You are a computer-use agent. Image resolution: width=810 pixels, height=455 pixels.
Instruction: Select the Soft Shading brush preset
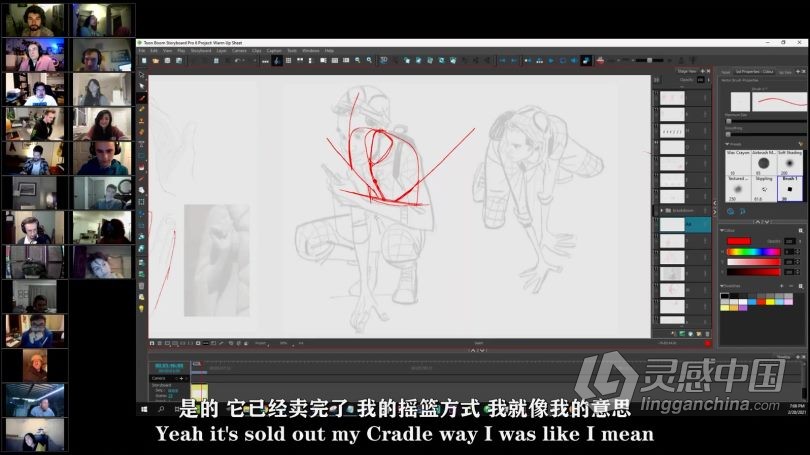pyautogui.click(x=789, y=163)
